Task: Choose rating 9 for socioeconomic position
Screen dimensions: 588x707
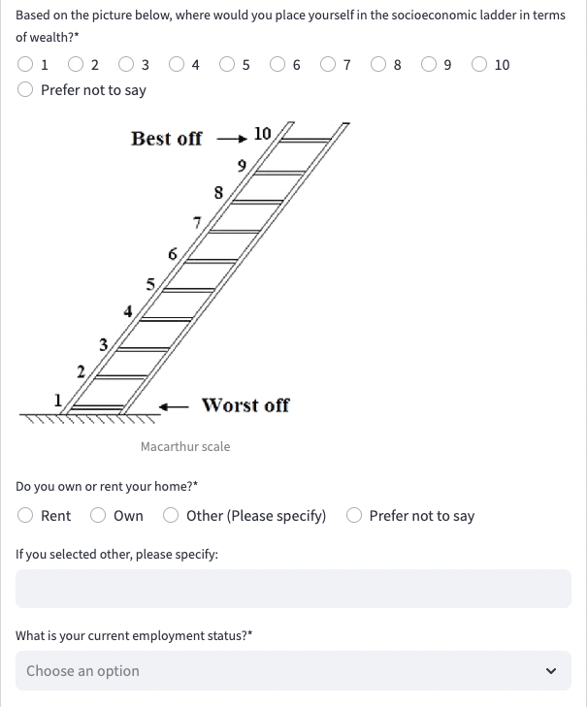Action: coord(430,65)
